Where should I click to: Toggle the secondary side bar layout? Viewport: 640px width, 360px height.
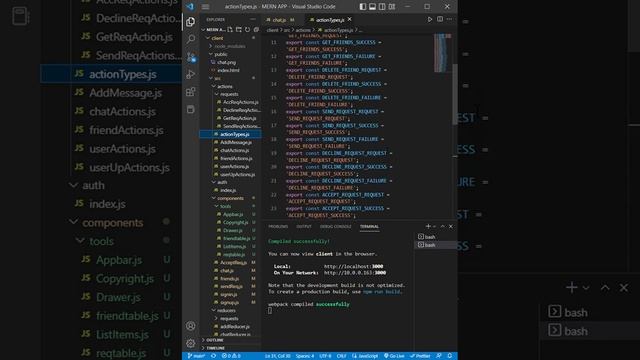pyautogui.click(x=382, y=7)
